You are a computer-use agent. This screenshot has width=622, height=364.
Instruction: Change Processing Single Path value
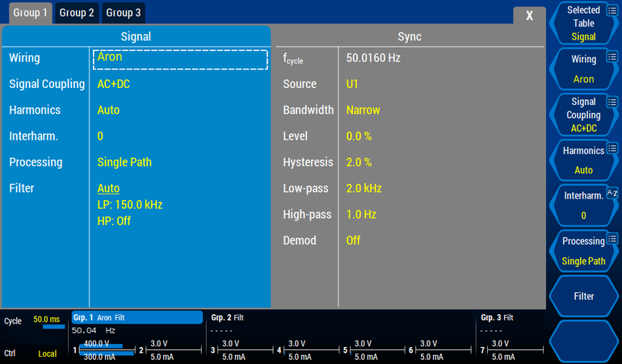coord(124,162)
